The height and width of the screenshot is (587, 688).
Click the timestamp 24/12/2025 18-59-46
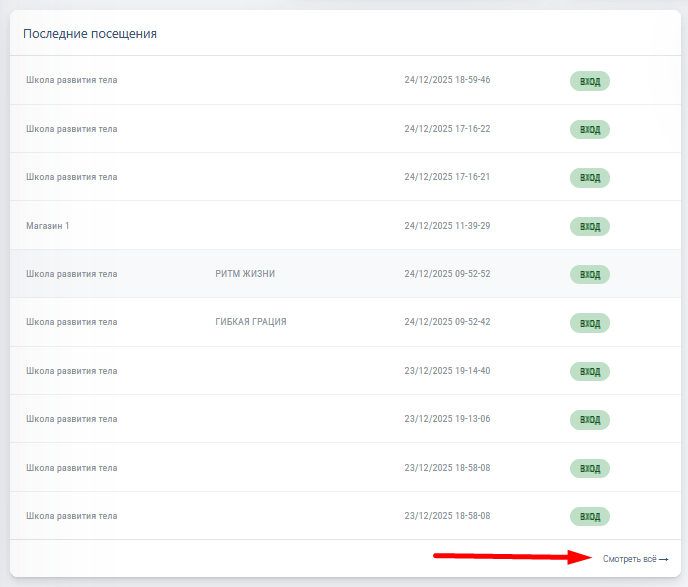tap(447, 80)
